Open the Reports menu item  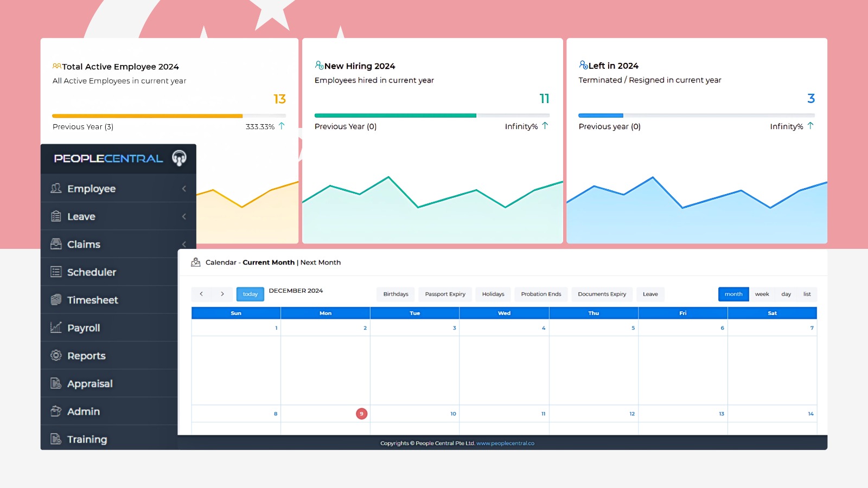(109, 356)
